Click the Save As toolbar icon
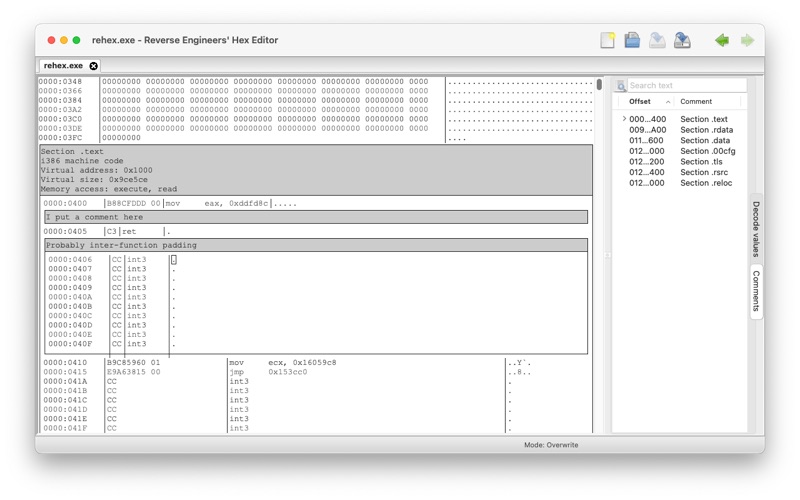 tap(682, 40)
